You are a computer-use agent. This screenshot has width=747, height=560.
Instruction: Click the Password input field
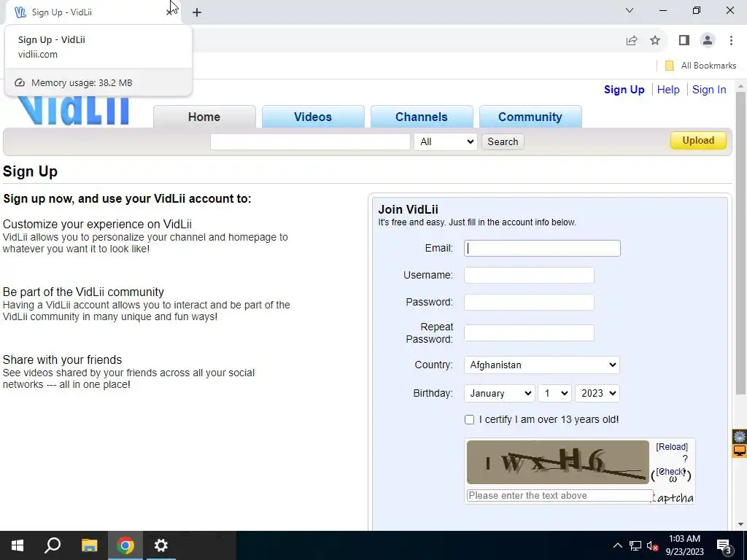(529, 303)
